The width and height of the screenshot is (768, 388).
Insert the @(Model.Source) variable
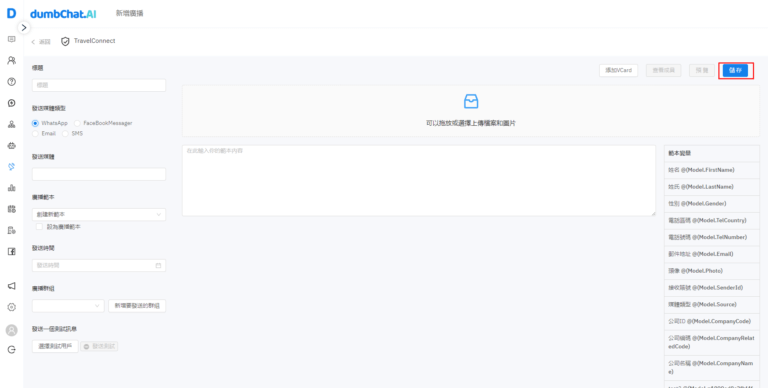[712, 304]
